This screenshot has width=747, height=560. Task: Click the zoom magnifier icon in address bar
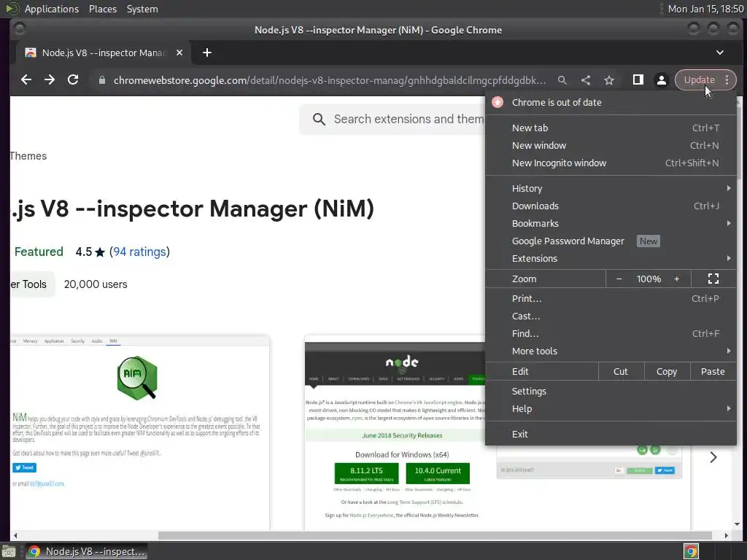click(x=562, y=80)
